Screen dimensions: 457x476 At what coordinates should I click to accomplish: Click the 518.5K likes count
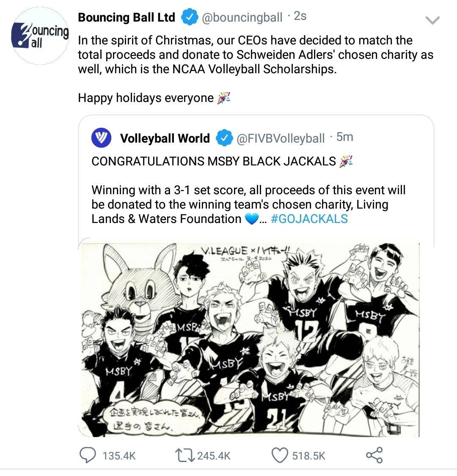coord(308,456)
